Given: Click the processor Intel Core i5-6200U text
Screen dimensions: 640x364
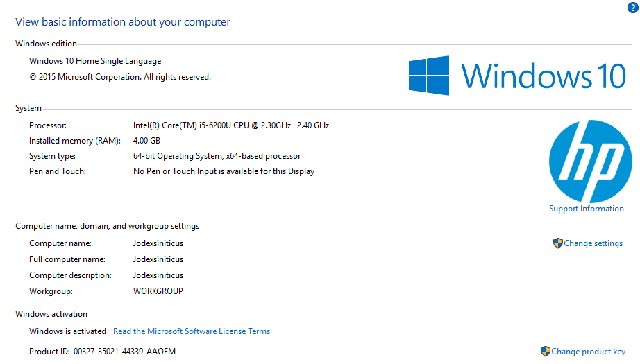Looking at the screenshot, I should pyautogui.click(x=231, y=125).
